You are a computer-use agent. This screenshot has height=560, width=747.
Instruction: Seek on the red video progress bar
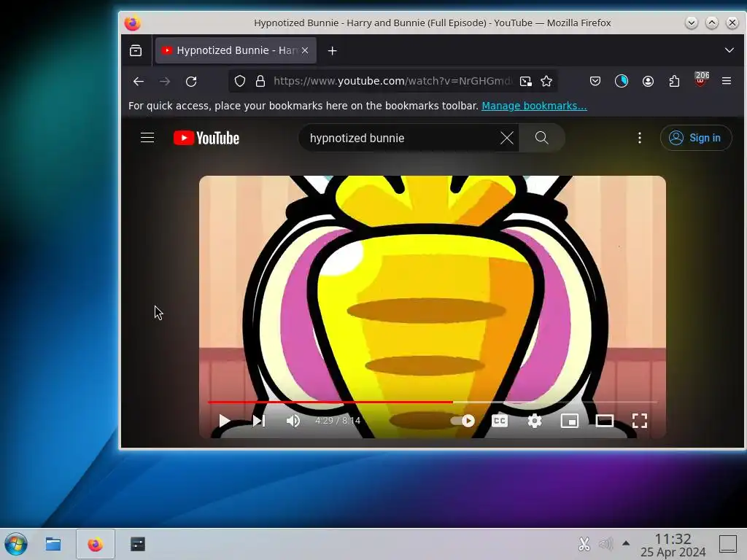point(432,402)
